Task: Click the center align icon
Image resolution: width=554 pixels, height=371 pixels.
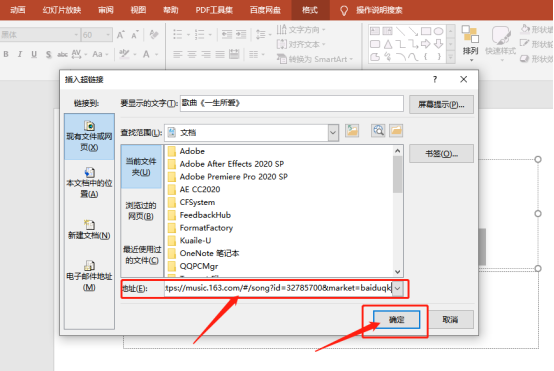Action: (192, 54)
